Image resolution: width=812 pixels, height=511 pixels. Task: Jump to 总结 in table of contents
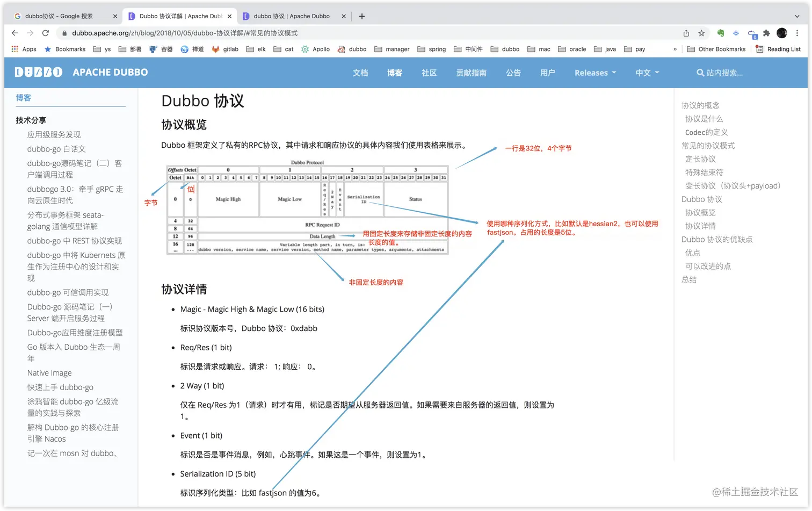[689, 279]
